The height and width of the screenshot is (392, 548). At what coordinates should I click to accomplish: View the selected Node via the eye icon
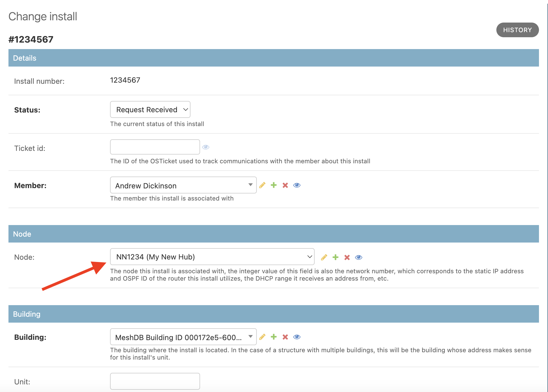pos(359,257)
